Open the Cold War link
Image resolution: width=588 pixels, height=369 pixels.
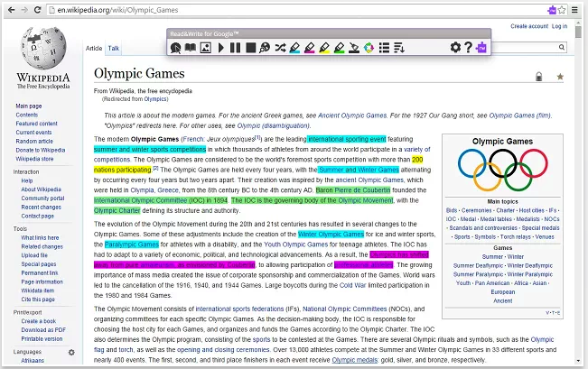[352, 285]
